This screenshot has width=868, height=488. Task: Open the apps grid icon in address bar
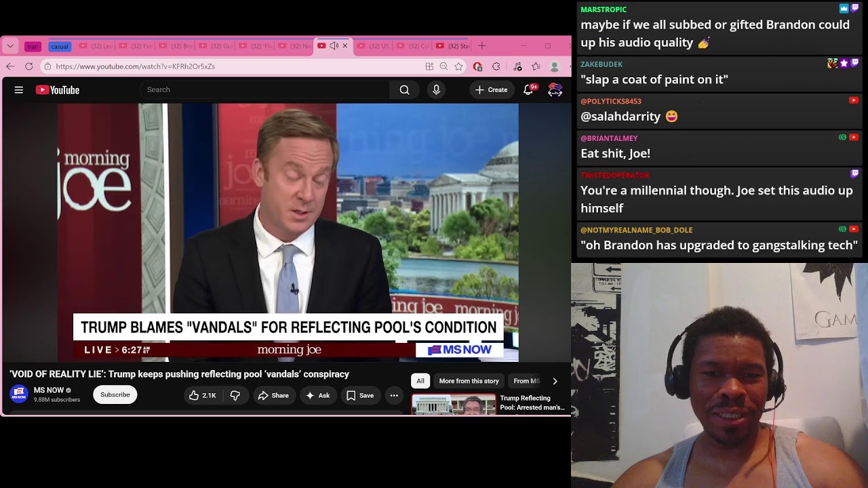pos(429,66)
